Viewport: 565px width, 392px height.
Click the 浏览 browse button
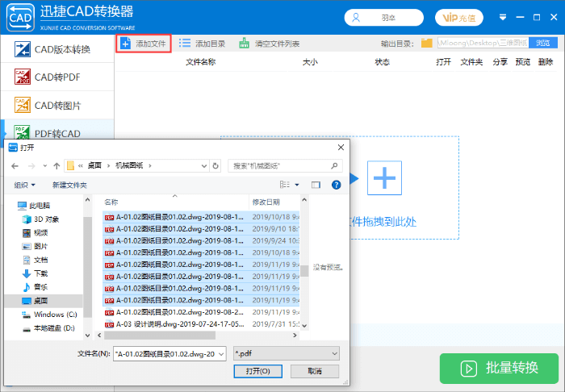point(542,44)
